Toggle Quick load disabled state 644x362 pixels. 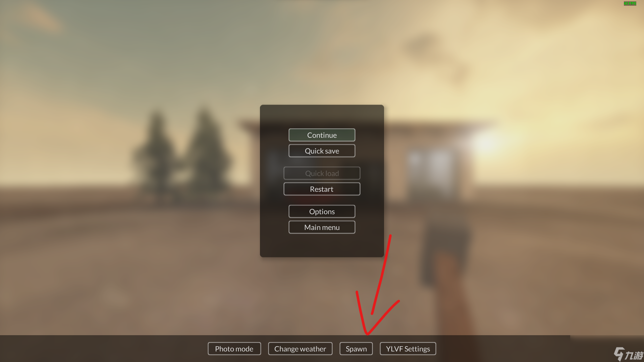[x=322, y=173]
